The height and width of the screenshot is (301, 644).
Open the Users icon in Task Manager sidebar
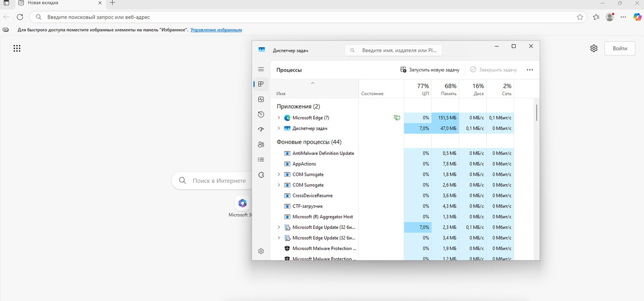coord(261,145)
